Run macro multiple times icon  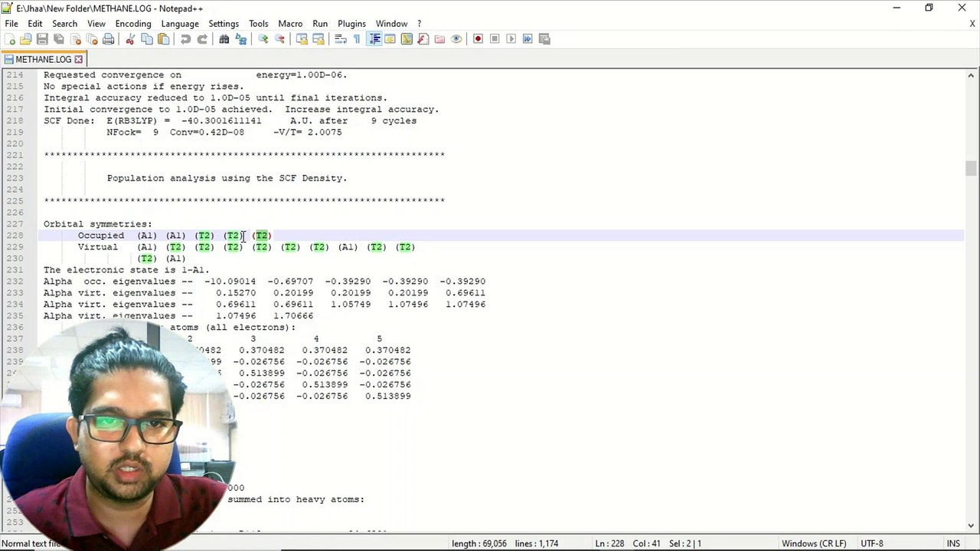point(528,39)
